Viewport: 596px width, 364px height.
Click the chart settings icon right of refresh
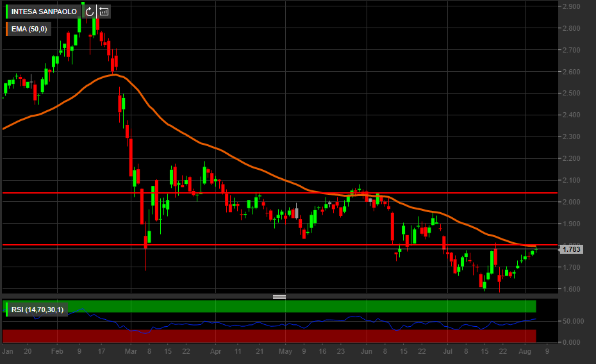click(x=104, y=12)
